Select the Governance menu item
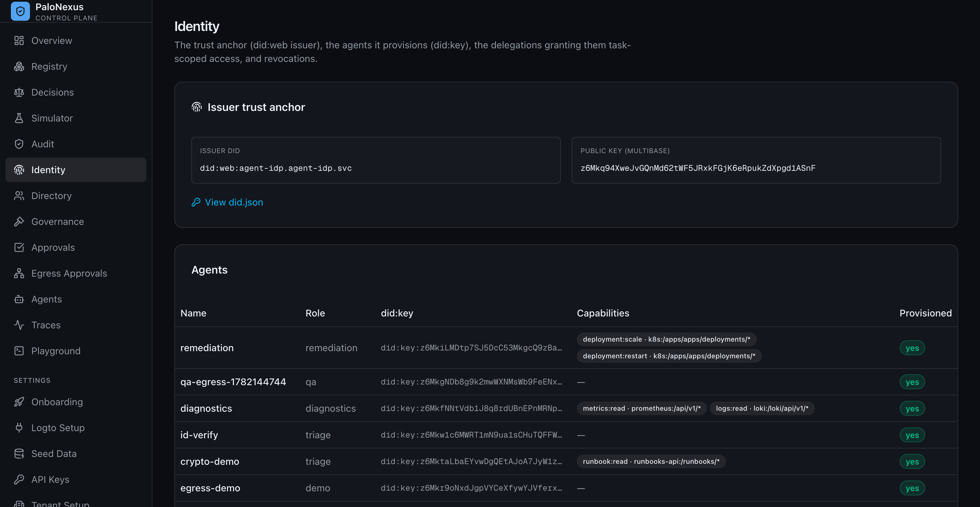Screen dimensions: 980x507 (x=76, y=222)
